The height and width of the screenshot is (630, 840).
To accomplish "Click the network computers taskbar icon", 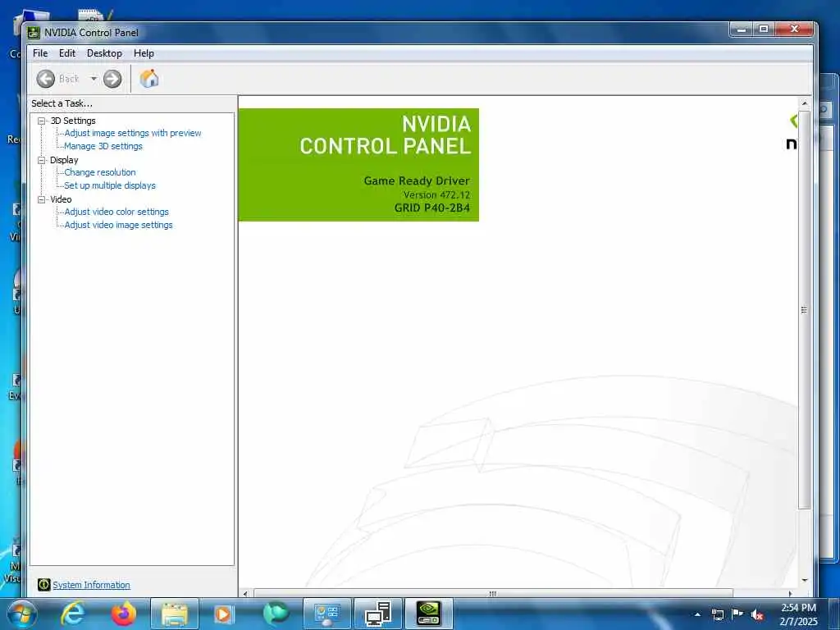I will click(377, 614).
